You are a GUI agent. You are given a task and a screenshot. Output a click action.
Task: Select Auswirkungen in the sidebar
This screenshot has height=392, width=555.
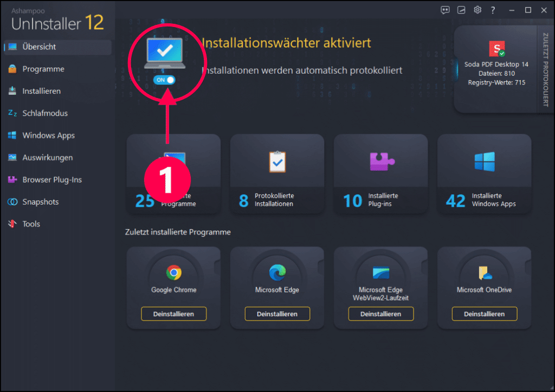pyautogui.click(x=48, y=158)
